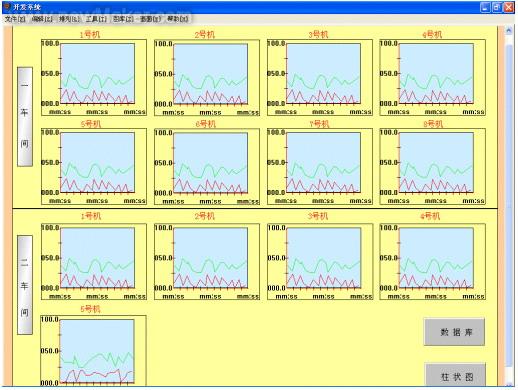Select workshop one 4号机 trend chart
The image size is (518, 390).
coord(432,78)
